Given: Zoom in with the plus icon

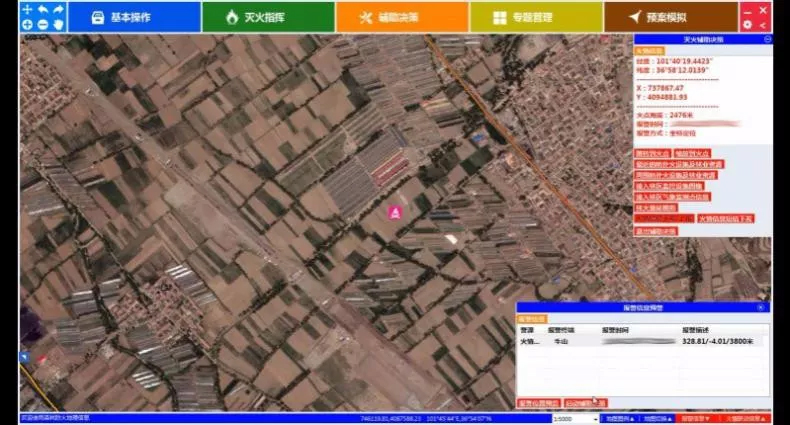Looking at the screenshot, I should 27,24.
